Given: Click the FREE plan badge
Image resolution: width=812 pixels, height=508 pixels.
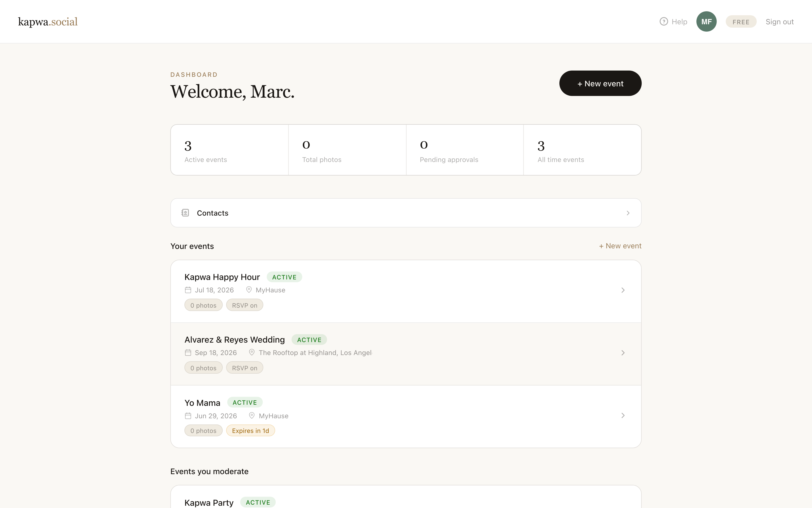Looking at the screenshot, I should (x=741, y=22).
